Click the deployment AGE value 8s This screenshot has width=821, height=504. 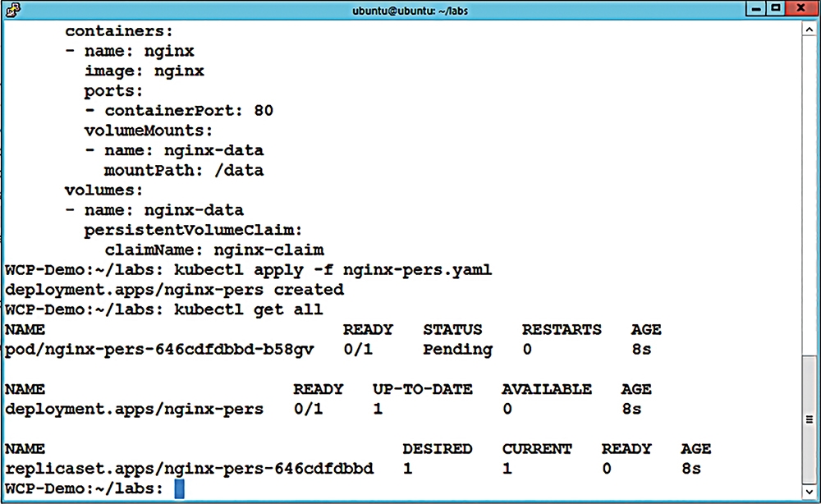click(x=631, y=410)
